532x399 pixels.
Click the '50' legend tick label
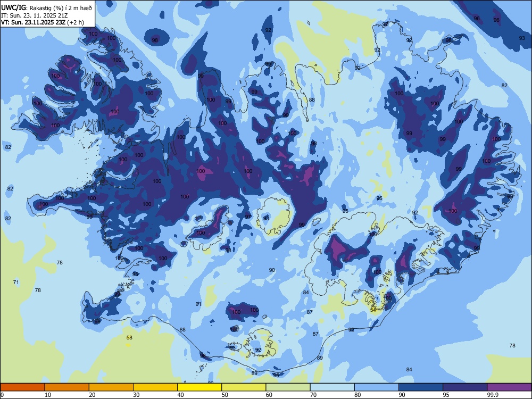click(x=225, y=395)
